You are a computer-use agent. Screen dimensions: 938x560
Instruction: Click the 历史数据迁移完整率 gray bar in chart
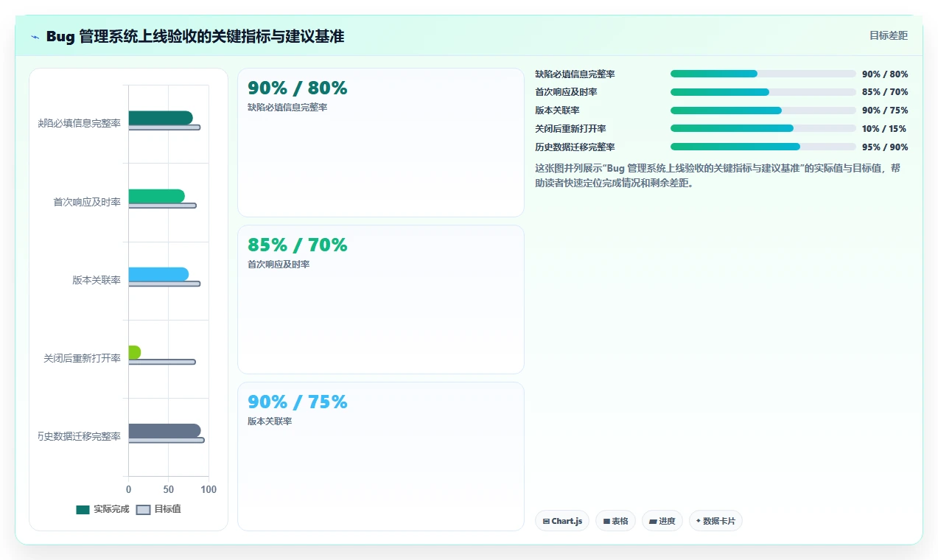click(x=164, y=430)
